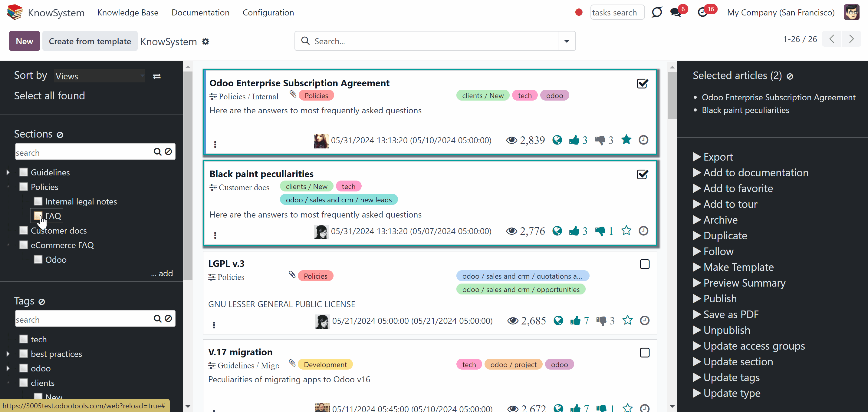
Task: Uncheck the Black paint peculiarities article
Action: tap(643, 174)
